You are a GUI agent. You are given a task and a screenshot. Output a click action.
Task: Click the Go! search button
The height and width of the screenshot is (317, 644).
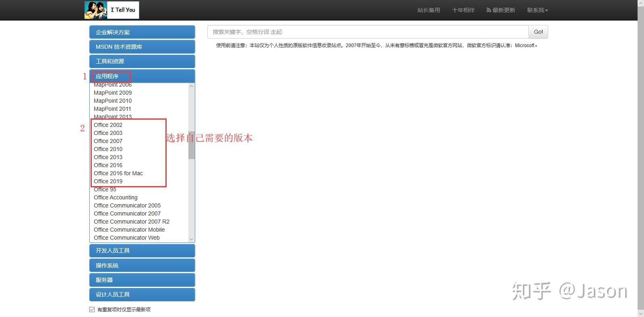coord(538,32)
